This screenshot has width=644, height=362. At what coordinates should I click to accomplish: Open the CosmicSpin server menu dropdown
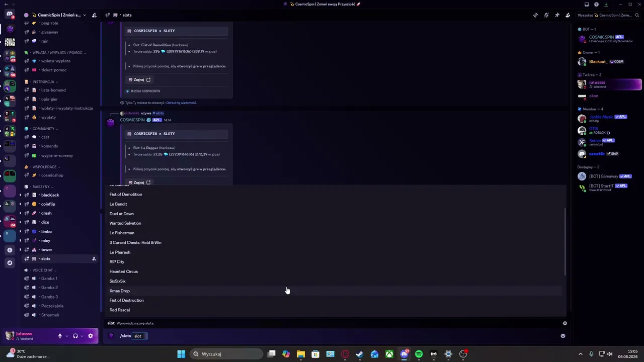tap(84, 15)
